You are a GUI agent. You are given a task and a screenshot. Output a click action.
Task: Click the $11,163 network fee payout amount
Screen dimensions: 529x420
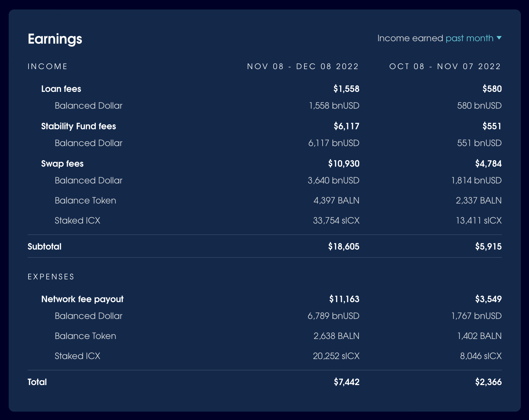344,299
